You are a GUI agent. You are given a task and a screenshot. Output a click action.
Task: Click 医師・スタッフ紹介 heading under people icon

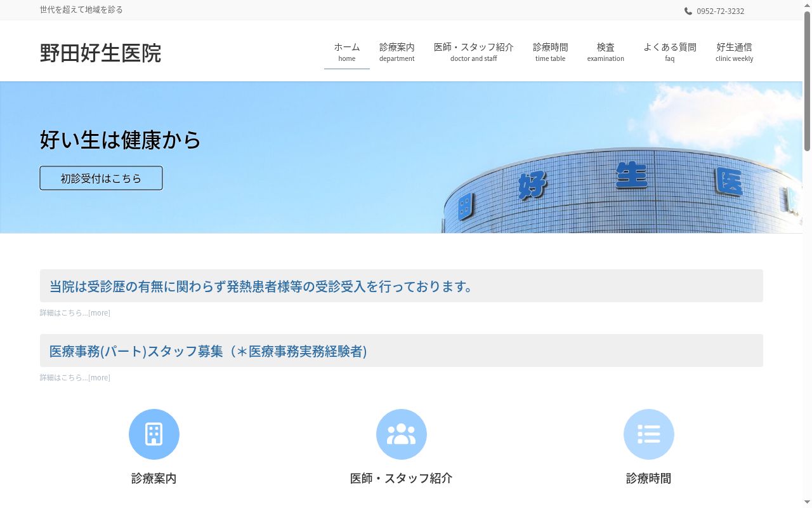coord(402,478)
